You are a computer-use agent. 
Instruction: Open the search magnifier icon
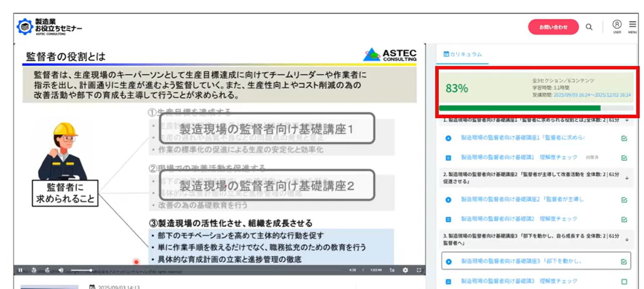(589, 27)
